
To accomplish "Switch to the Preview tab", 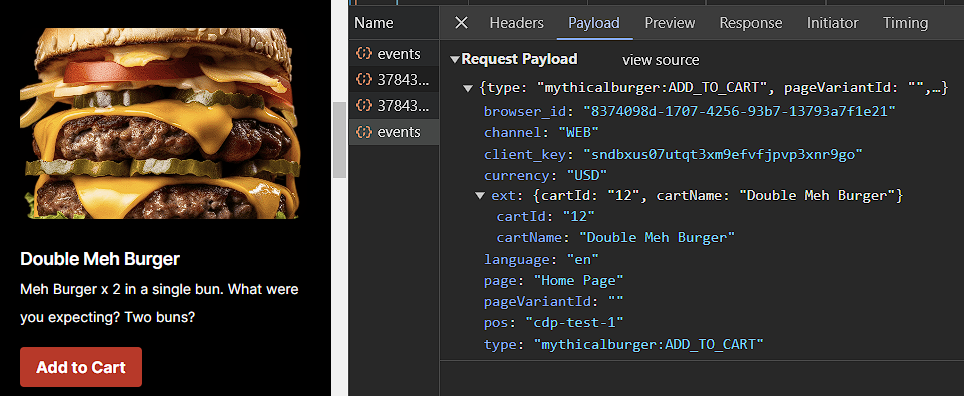I will pos(670,23).
